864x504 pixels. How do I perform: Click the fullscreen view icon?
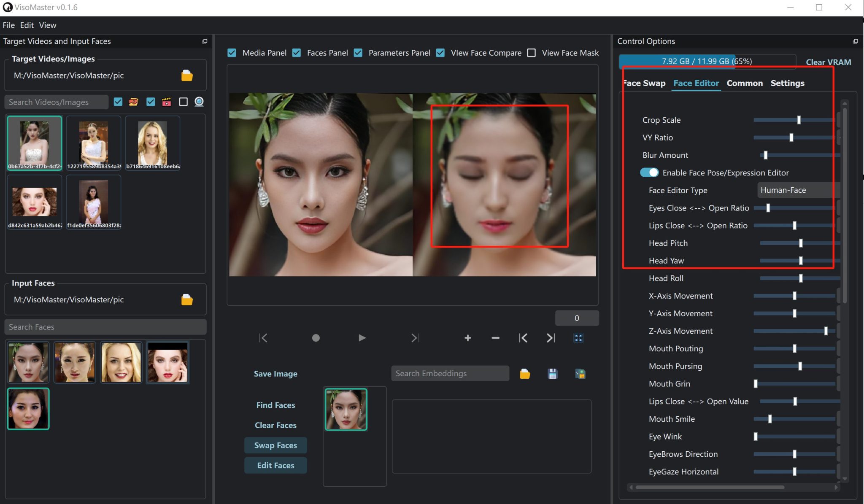point(578,338)
